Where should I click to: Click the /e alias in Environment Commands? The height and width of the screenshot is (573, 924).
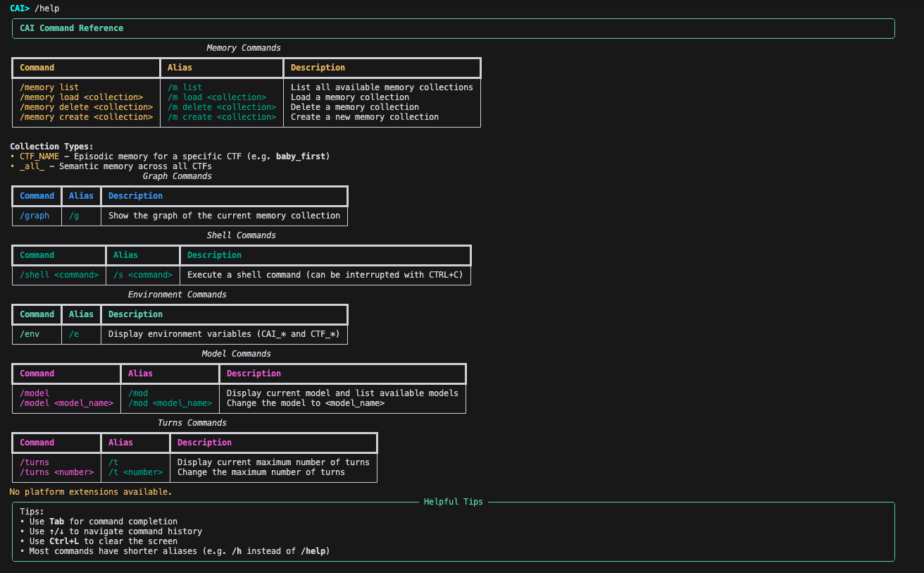pyautogui.click(x=74, y=334)
